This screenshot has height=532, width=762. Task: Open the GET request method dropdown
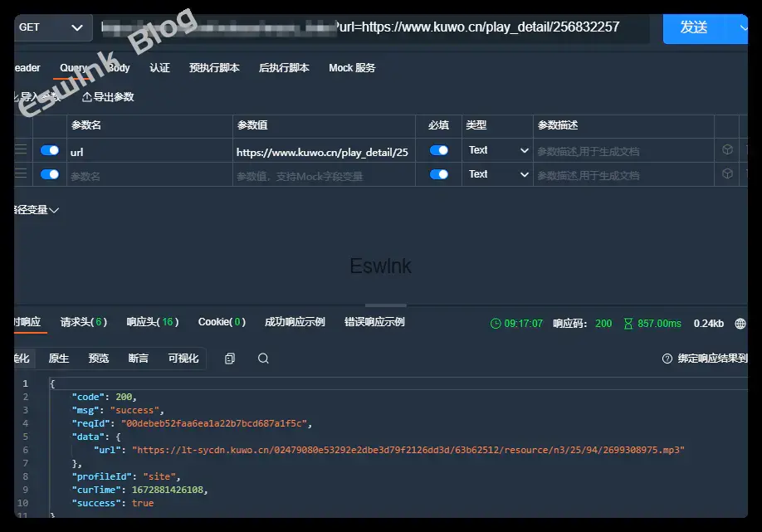click(51, 27)
